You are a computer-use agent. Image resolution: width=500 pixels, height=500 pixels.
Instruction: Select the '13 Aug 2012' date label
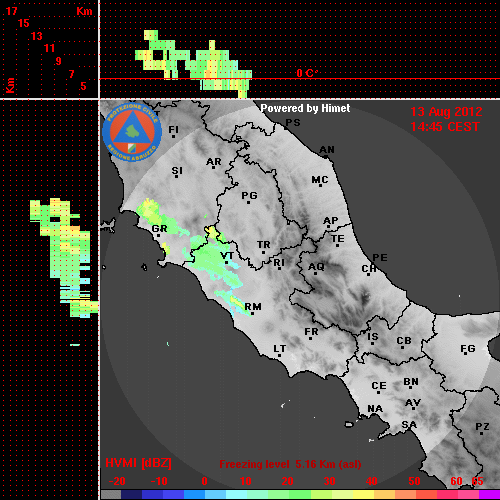446,112
